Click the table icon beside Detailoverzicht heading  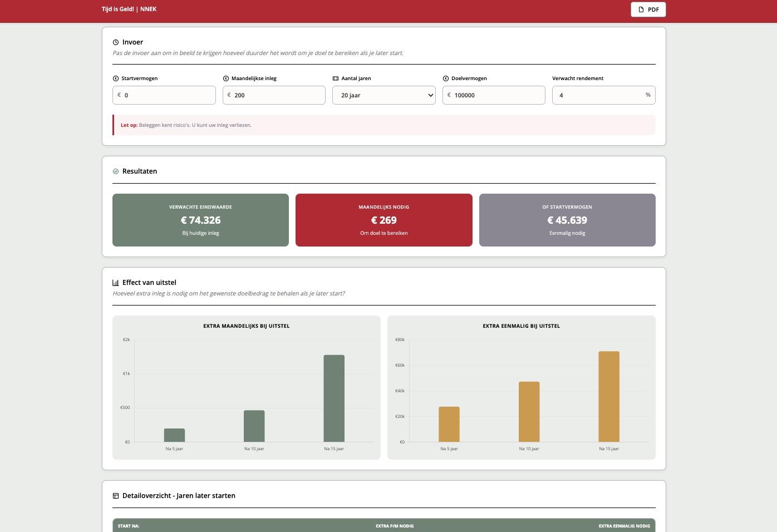pos(116,496)
